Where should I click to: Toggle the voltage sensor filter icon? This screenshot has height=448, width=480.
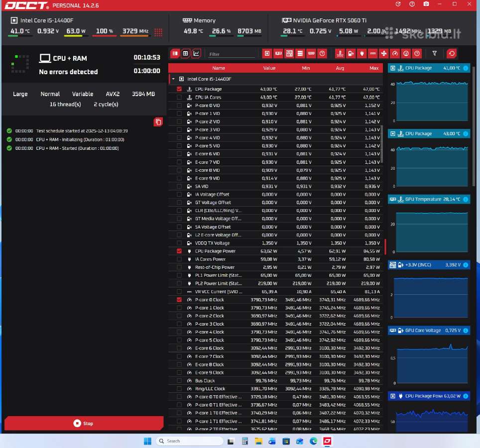[x=351, y=54]
